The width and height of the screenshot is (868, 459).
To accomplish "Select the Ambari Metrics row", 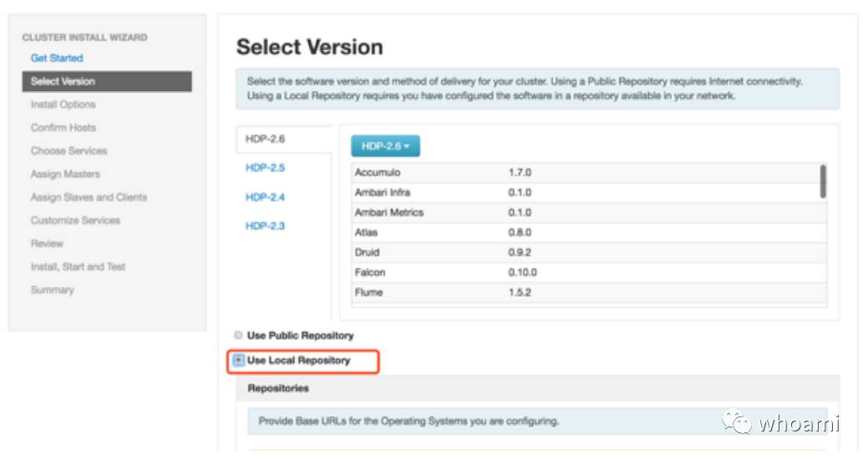I will [586, 213].
